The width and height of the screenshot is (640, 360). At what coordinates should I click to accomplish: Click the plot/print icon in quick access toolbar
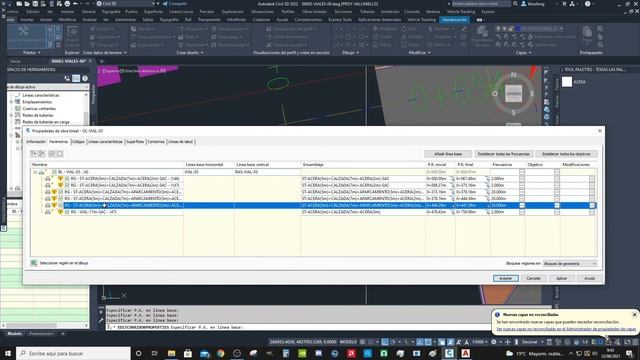click(67, 4)
